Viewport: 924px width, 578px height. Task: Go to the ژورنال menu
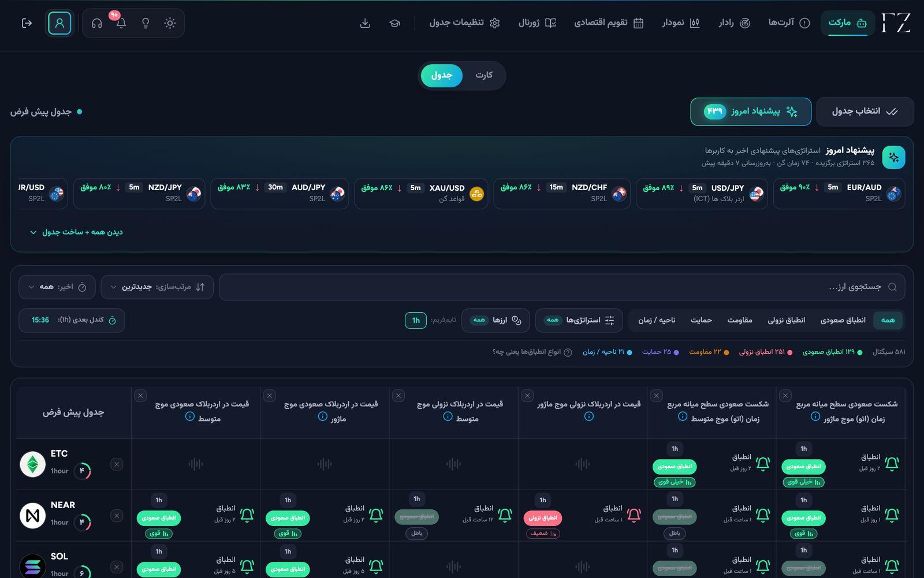pos(537,23)
